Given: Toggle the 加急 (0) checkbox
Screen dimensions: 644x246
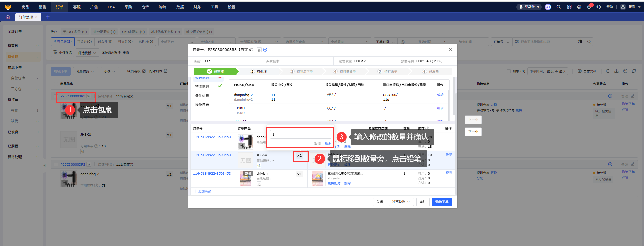Looking at the screenshot, I should (x=509, y=71).
